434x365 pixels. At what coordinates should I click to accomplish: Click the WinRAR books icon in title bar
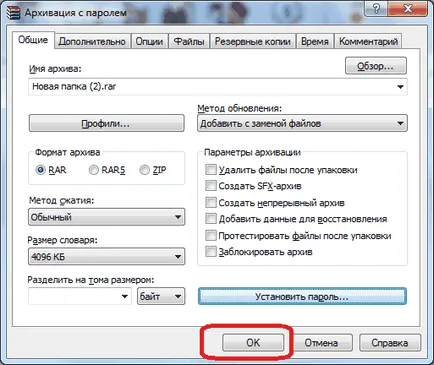pyautogui.click(x=13, y=12)
